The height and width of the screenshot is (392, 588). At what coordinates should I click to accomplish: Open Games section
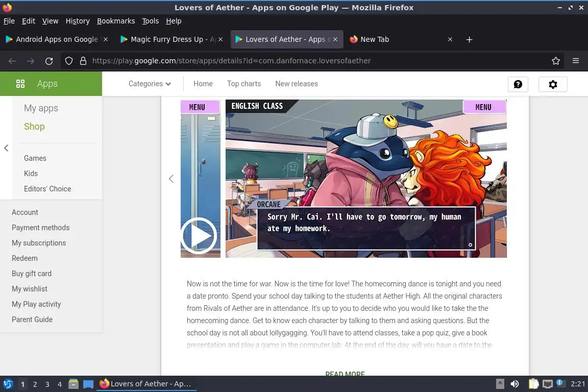click(x=35, y=158)
